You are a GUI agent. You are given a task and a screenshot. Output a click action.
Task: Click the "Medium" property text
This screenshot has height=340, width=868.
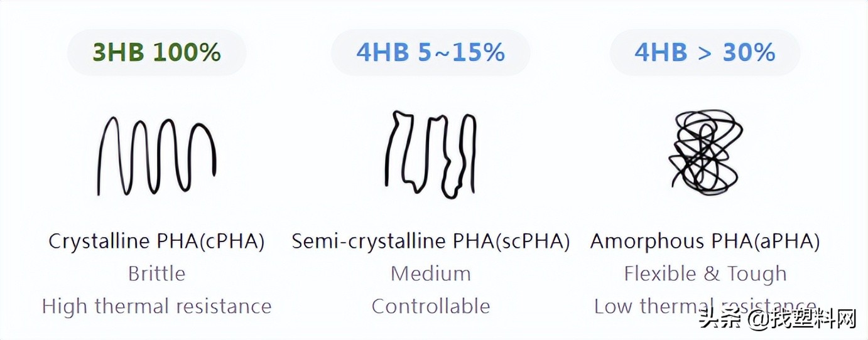coord(430,274)
